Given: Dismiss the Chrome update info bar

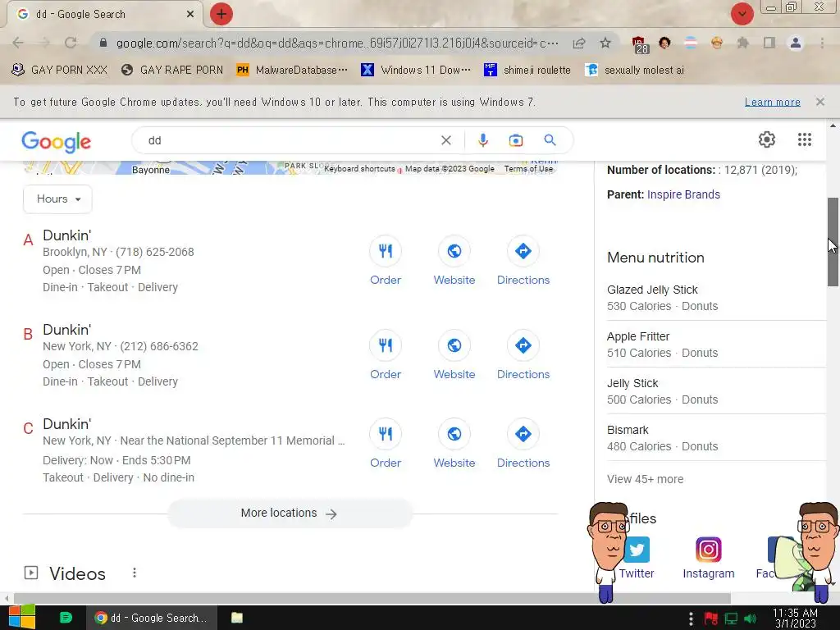Looking at the screenshot, I should click(819, 102).
